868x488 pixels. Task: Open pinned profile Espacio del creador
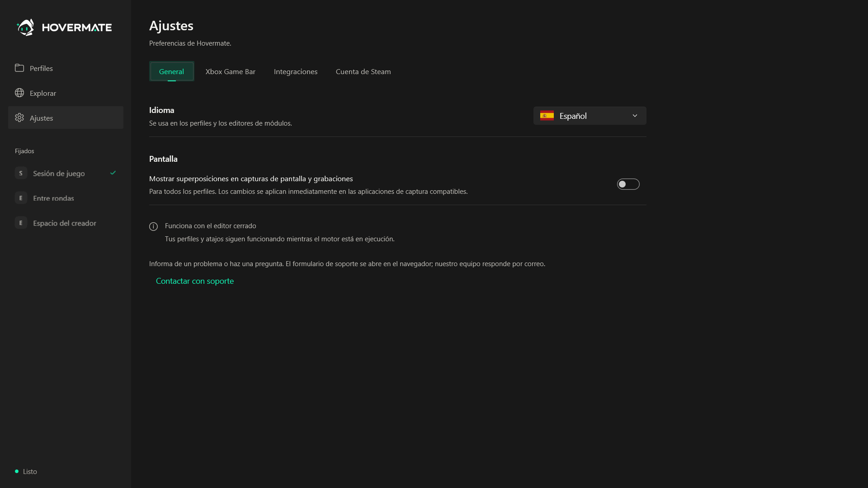(x=66, y=223)
